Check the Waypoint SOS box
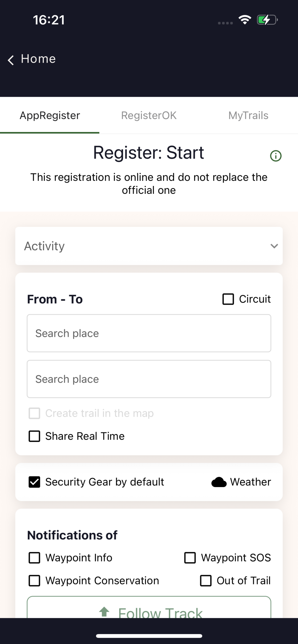This screenshot has width=298, height=644. tap(190, 558)
